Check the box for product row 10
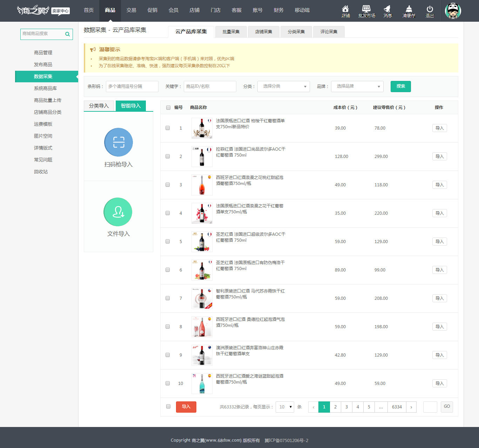The image size is (479, 448). (x=168, y=383)
